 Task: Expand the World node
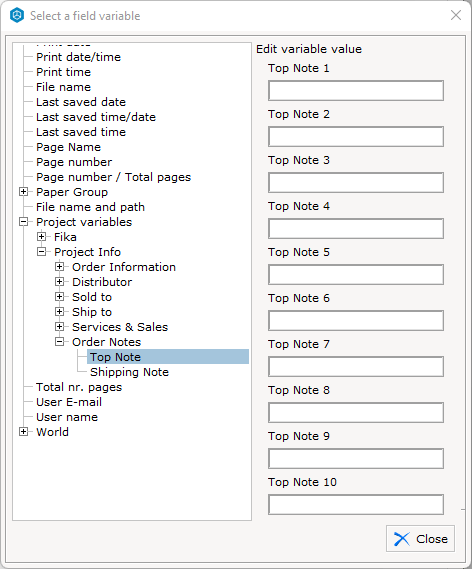[x=23, y=431]
